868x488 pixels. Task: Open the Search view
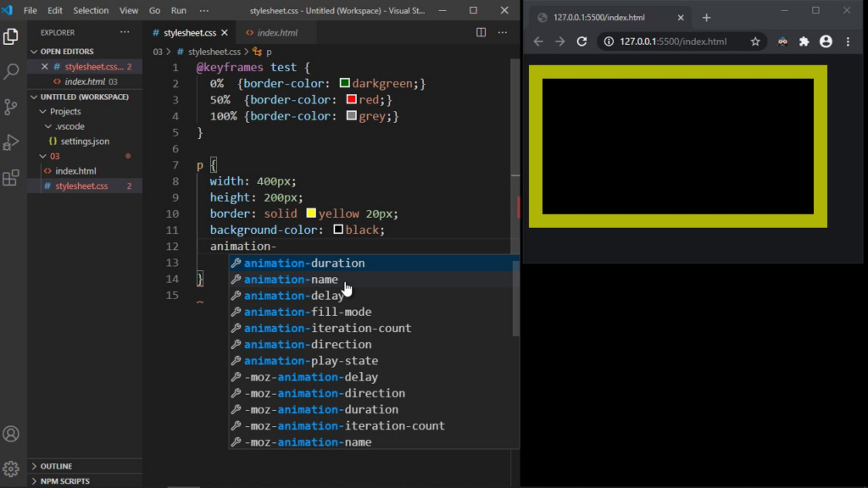pos(11,71)
